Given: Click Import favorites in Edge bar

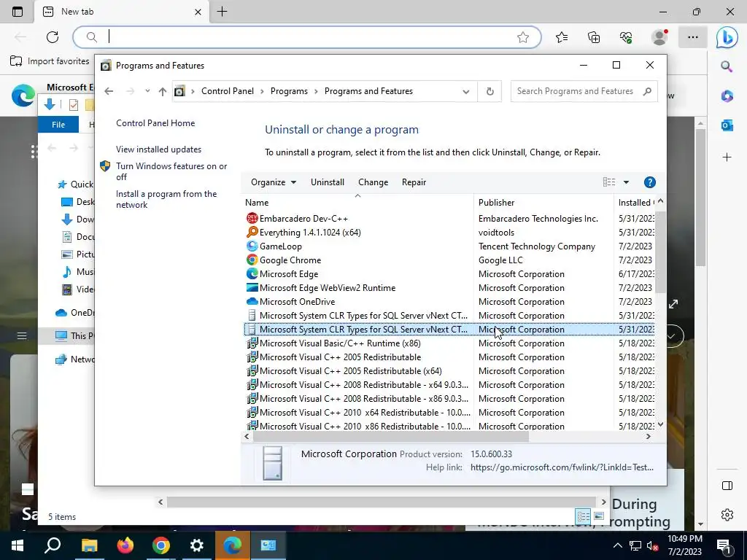Looking at the screenshot, I should coord(50,61).
